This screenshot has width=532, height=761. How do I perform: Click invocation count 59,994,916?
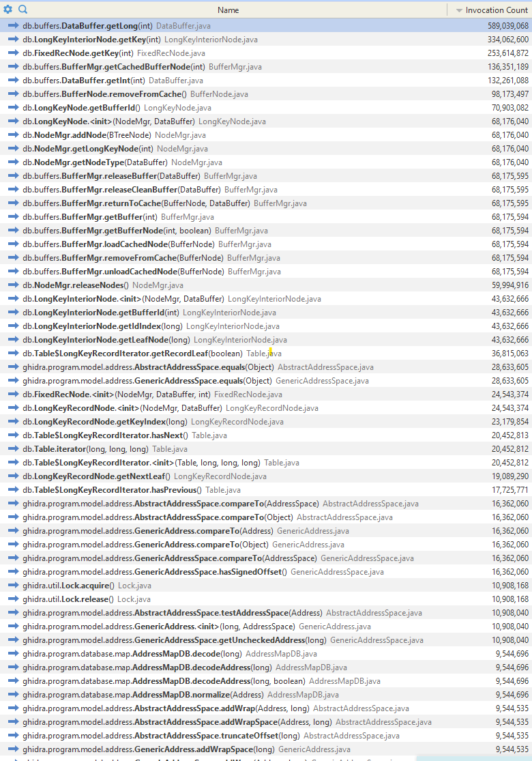click(509, 285)
